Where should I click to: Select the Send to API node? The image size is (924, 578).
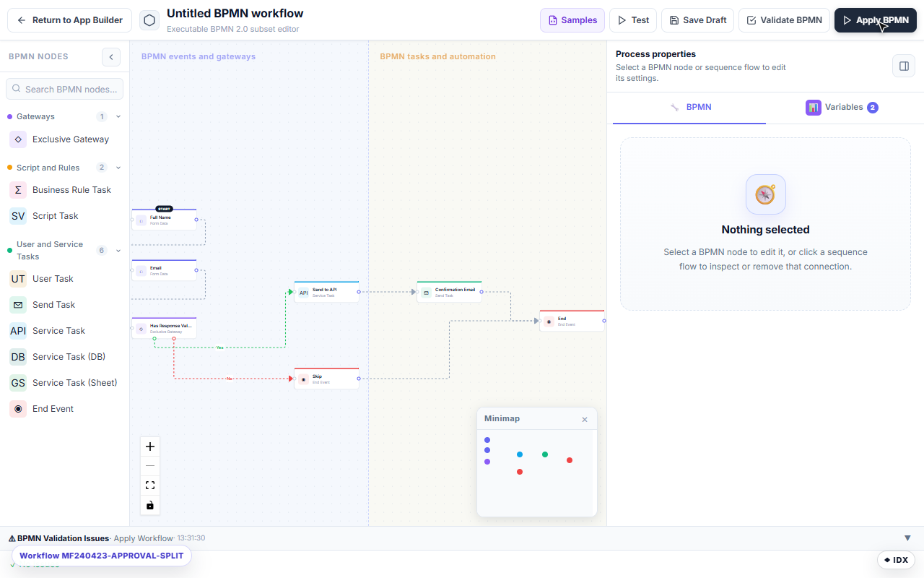point(326,292)
